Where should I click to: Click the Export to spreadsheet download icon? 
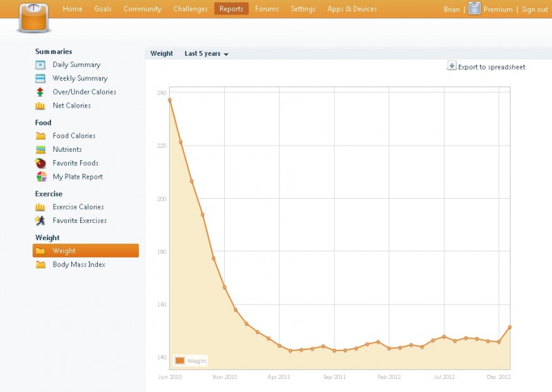[x=452, y=66]
